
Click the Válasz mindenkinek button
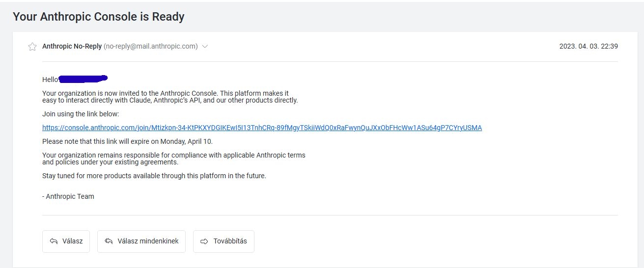[141, 241]
